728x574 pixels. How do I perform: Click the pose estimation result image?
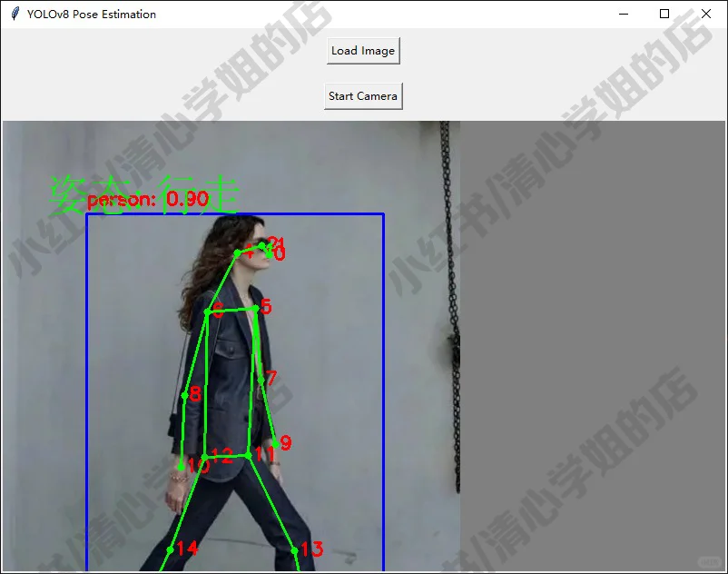tap(231, 346)
